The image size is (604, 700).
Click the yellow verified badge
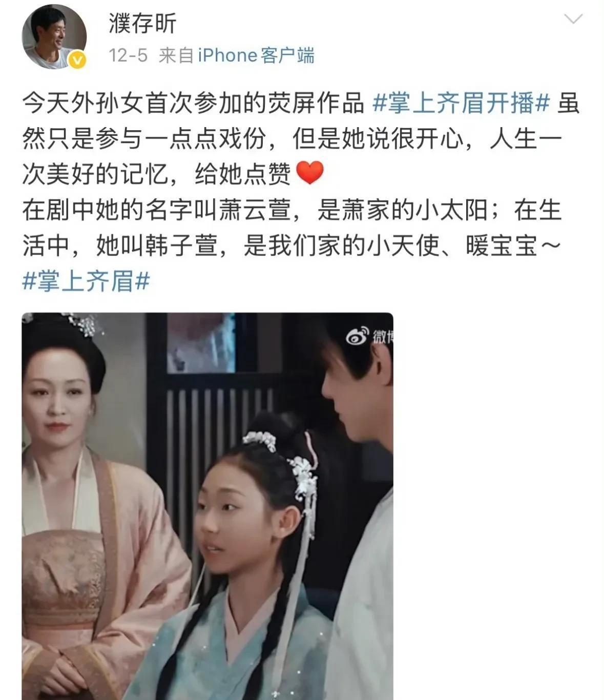(x=77, y=60)
